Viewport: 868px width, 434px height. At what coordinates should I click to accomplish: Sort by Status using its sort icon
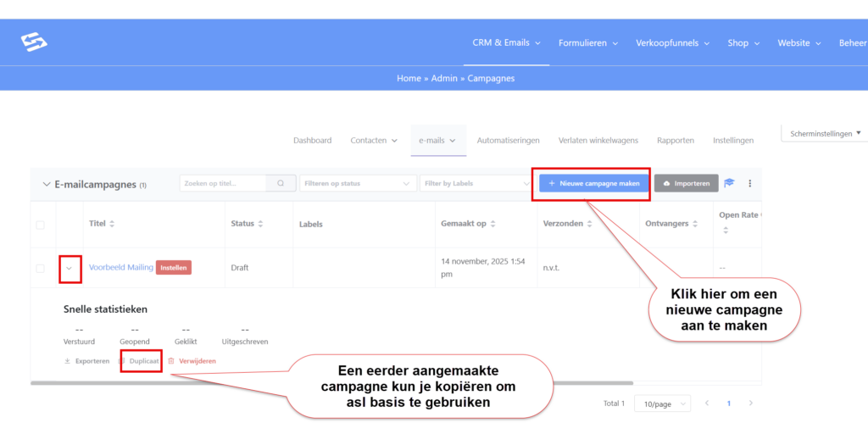pyautogui.click(x=260, y=224)
